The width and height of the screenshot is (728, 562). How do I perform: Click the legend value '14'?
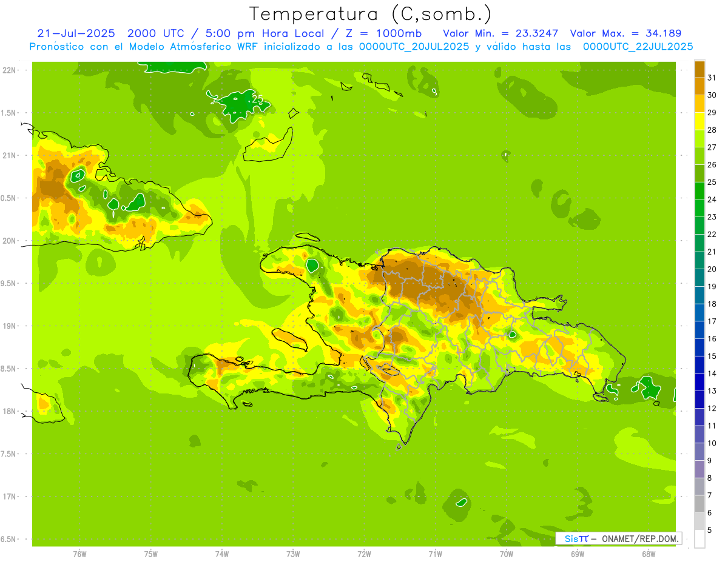712,373
